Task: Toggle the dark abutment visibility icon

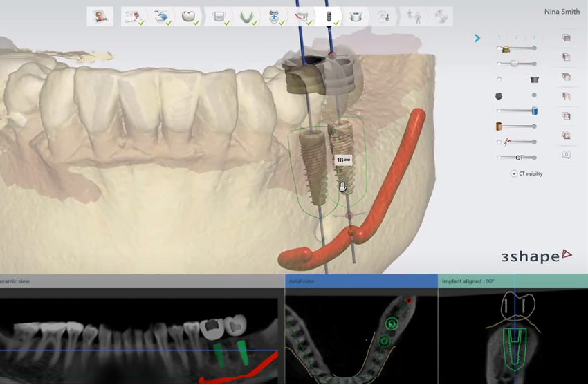Action: coord(499,96)
